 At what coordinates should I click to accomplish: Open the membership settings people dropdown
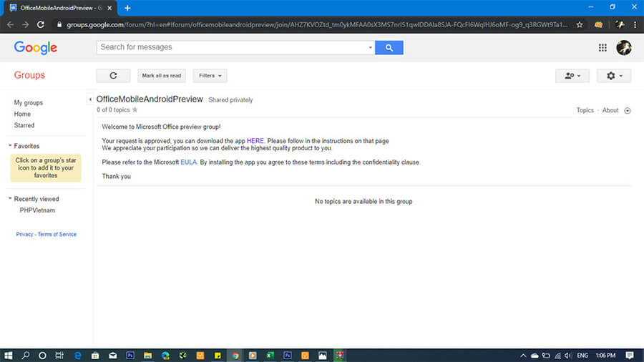572,75
